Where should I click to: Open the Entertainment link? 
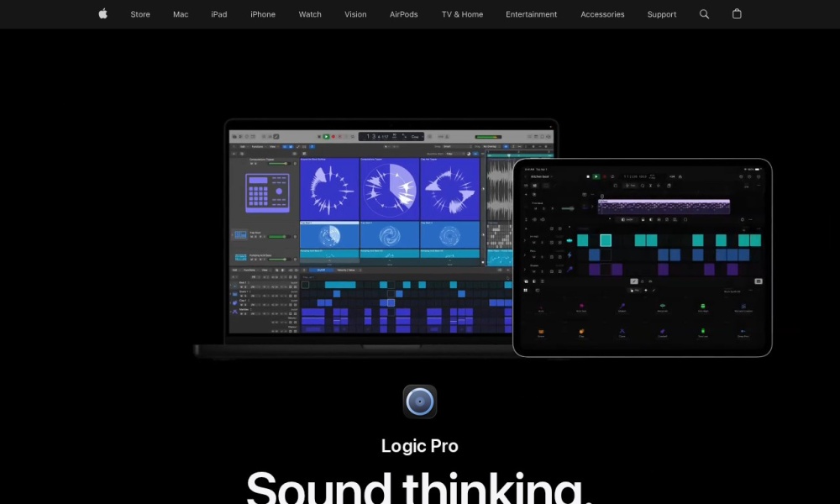click(532, 14)
